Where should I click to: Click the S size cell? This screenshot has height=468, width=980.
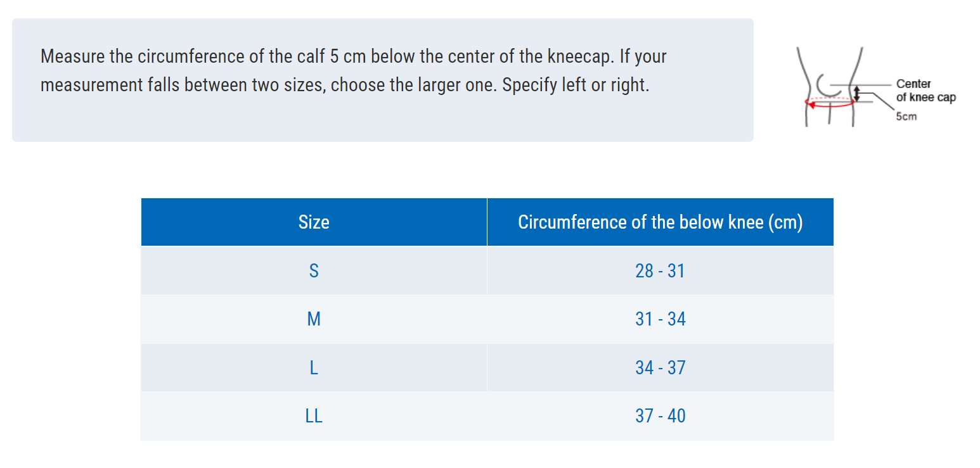pos(314,271)
